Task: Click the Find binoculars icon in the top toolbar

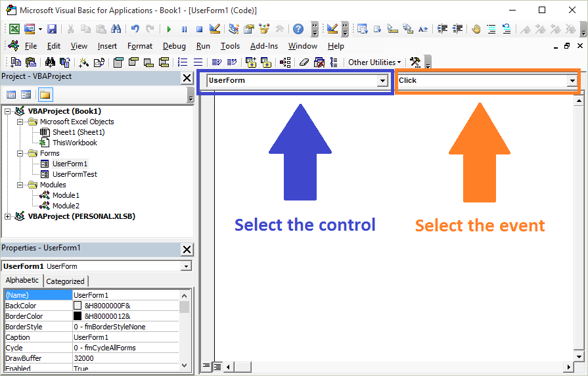Action: 116,29
